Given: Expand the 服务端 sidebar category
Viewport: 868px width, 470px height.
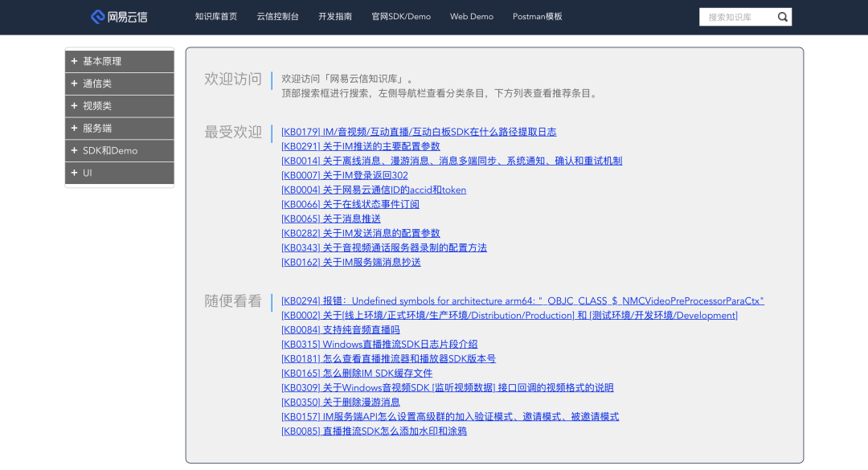Looking at the screenshot, I should click(120, 128).
